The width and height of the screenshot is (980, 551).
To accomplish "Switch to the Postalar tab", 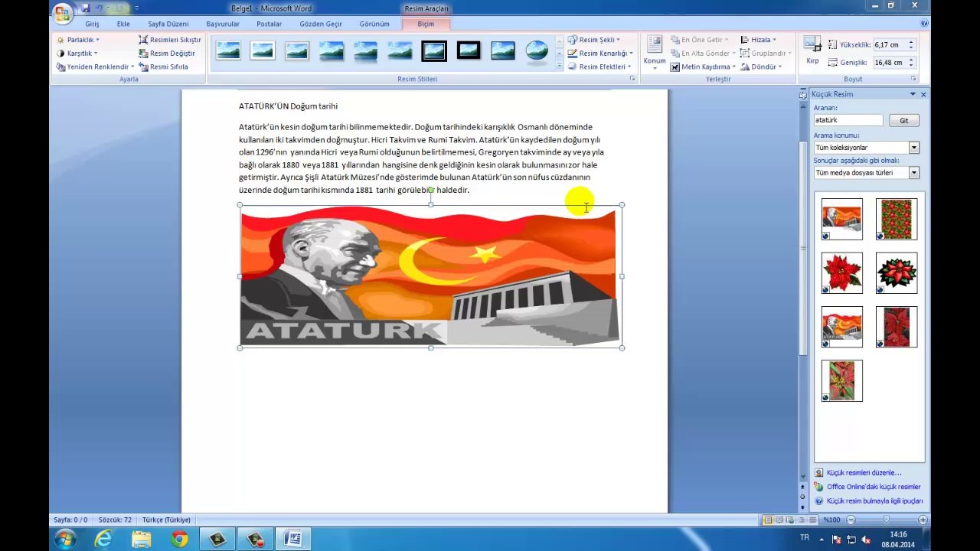I will pyautogui.click(x=269, y=24).
